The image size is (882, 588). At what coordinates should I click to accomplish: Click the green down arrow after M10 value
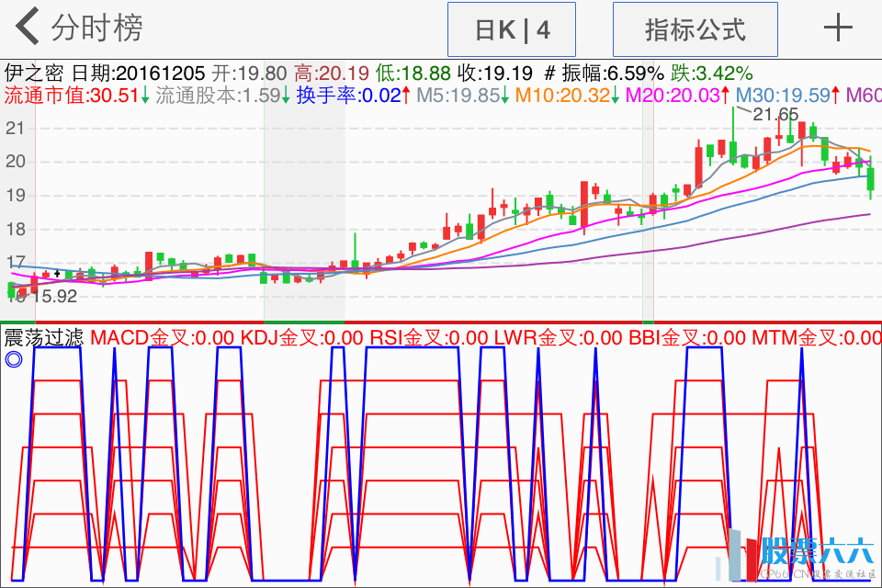[x=616, y=95]
